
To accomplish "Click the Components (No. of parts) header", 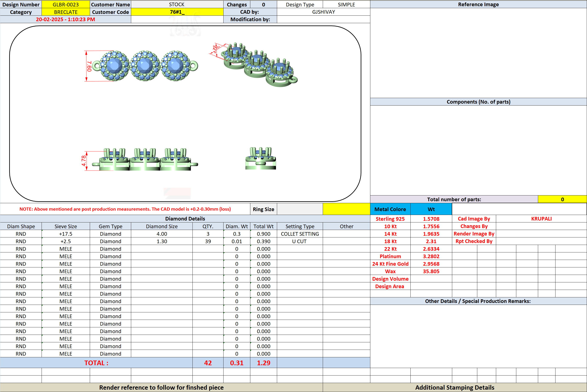I will [x=478, y=102].
